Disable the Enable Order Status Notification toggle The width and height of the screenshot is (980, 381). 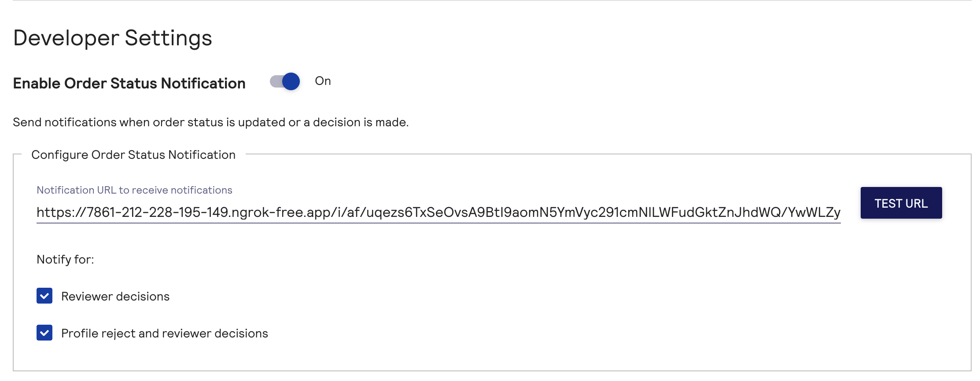coord(284,82)
